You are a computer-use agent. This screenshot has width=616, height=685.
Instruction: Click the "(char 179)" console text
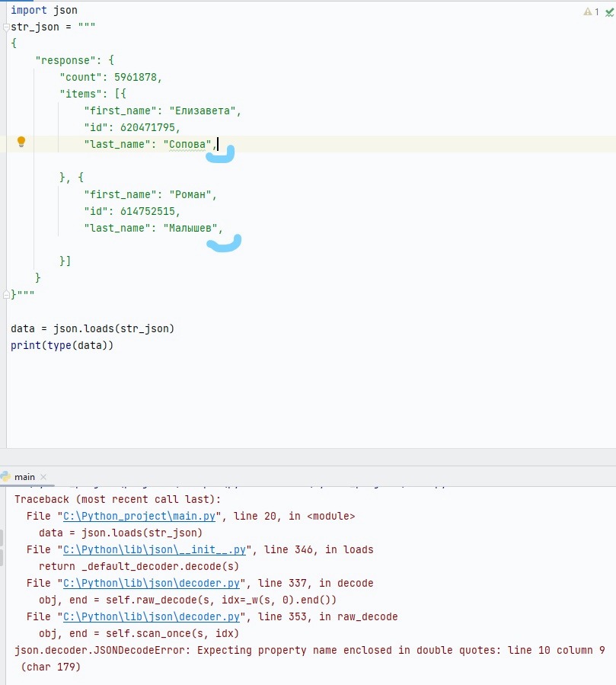tap(51, 667)
